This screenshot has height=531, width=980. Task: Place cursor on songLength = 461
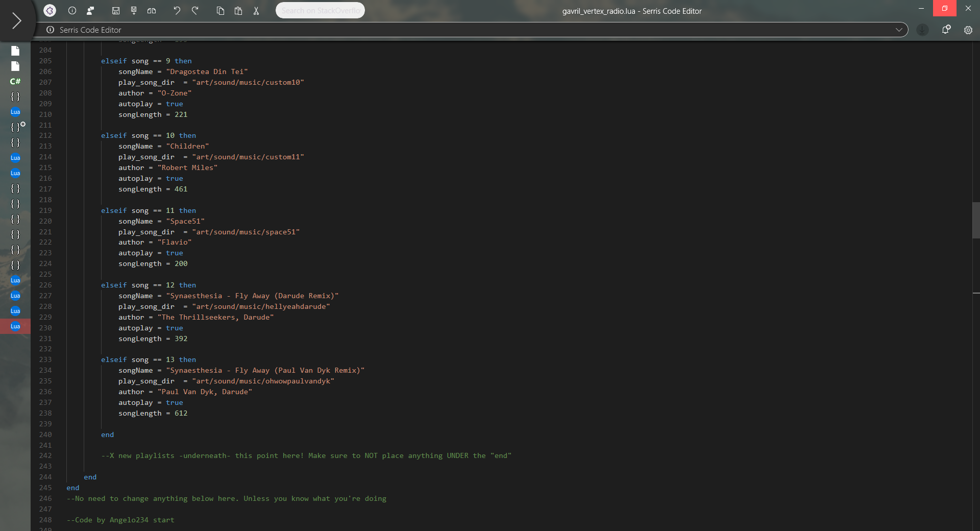153,189
